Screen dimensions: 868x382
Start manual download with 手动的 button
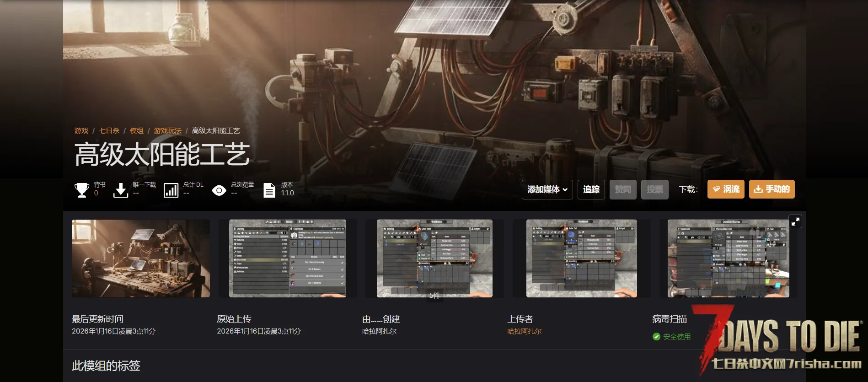pos(772,189)
